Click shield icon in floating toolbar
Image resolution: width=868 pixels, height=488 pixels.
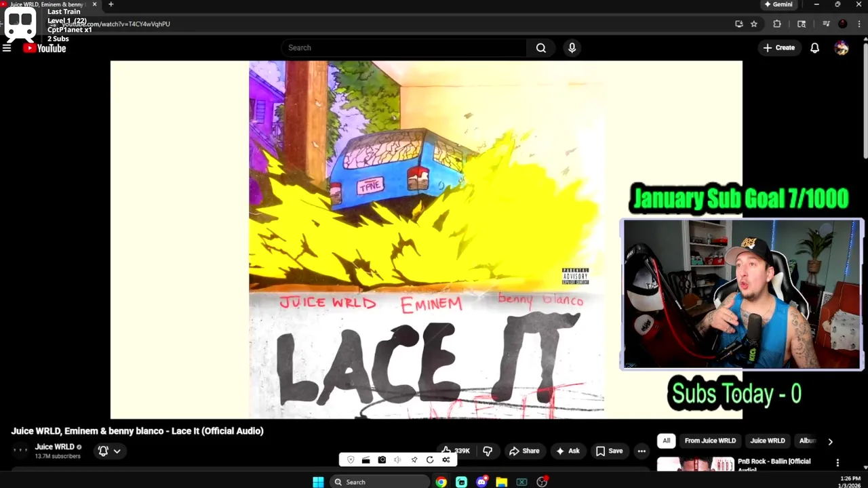coord(351,460)
